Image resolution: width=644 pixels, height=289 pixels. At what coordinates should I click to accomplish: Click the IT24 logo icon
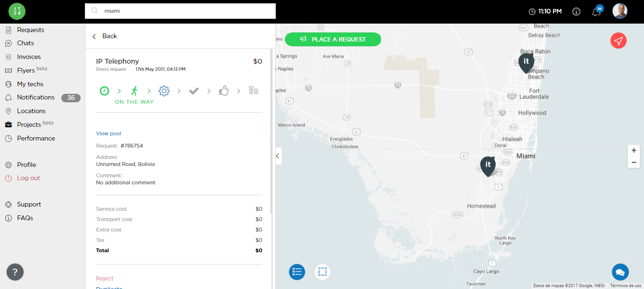point(17,11)
